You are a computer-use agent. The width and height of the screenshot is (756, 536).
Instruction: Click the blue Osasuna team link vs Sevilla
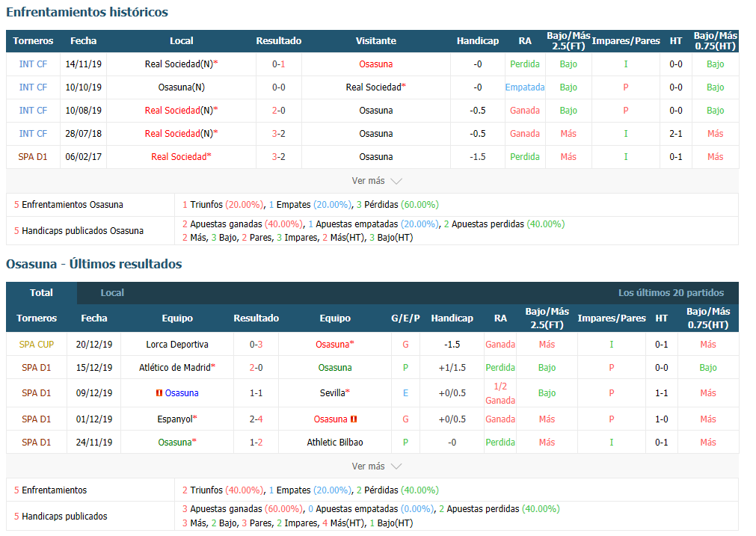click(182, 392)
